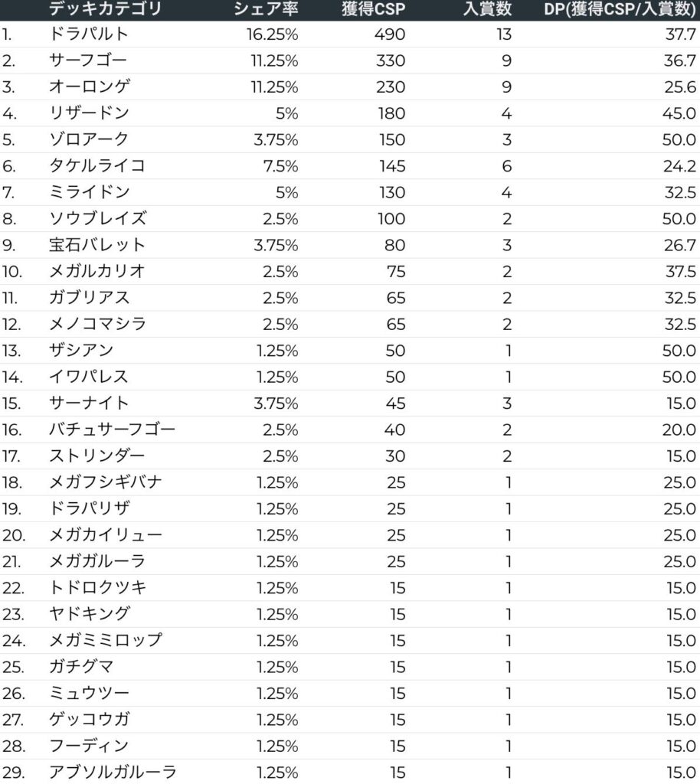Select the バチュサーフゴー deck name
Image resolution: width=700 pixels, height=784 pixels.
point(112,430)
